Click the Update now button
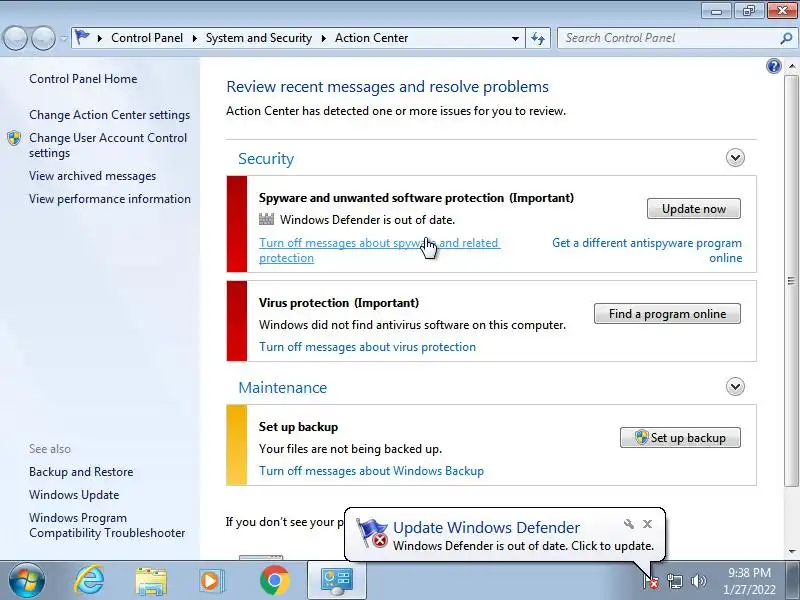Screen dimensions: 800x600 tap(693, 209)
